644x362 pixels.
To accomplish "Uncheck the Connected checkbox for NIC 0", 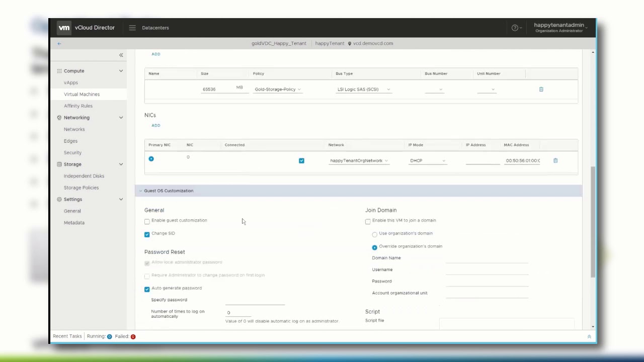I will pos(301,161).
